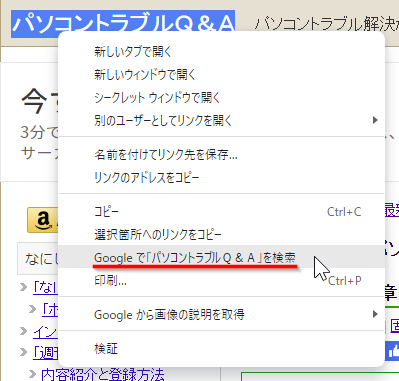Open the 「週 sidebar link
This screenshot has height=381, width=399.
pos(45,353)
